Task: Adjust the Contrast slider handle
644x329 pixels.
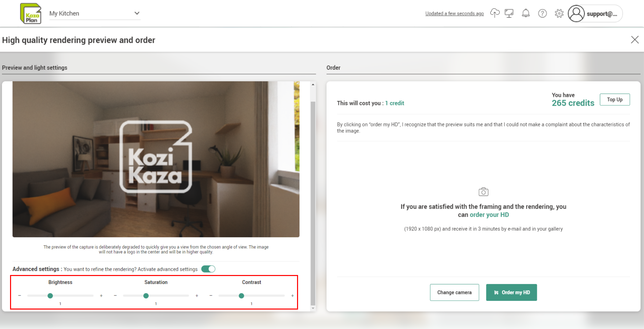Action: click(x=241, y=296)
